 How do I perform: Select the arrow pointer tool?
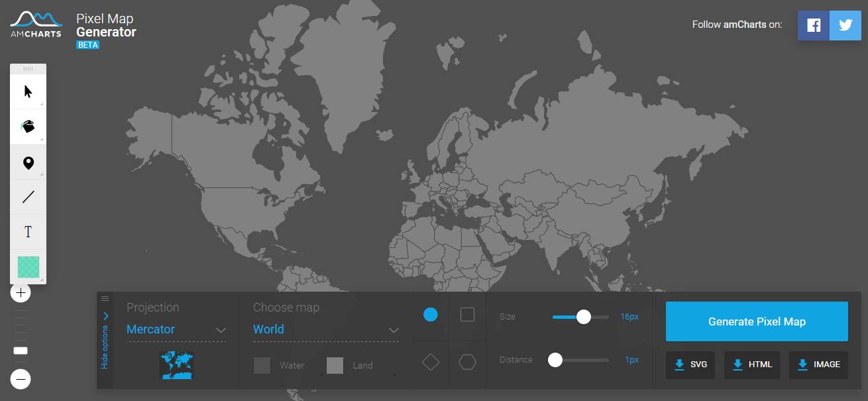coord(28,91)
